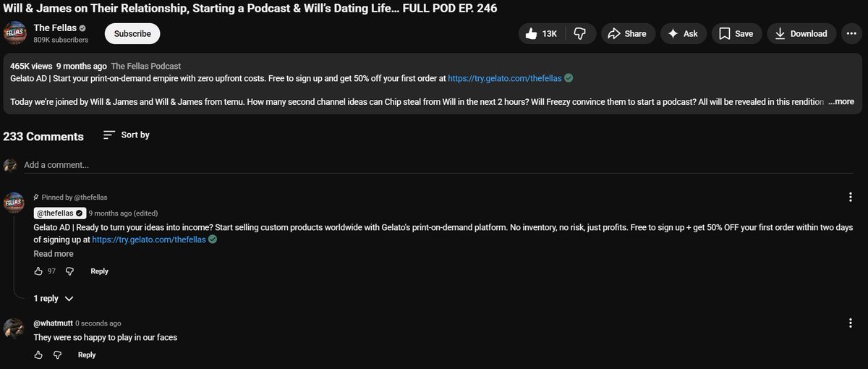868x369 pixels.
Task: Click the 465K views text
Action: (x=31, y=66)
